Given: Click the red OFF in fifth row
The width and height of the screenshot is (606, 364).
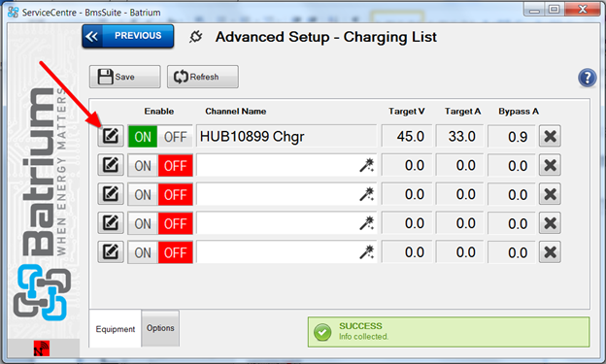Looking at the screenshot, I should click(176, 252).
